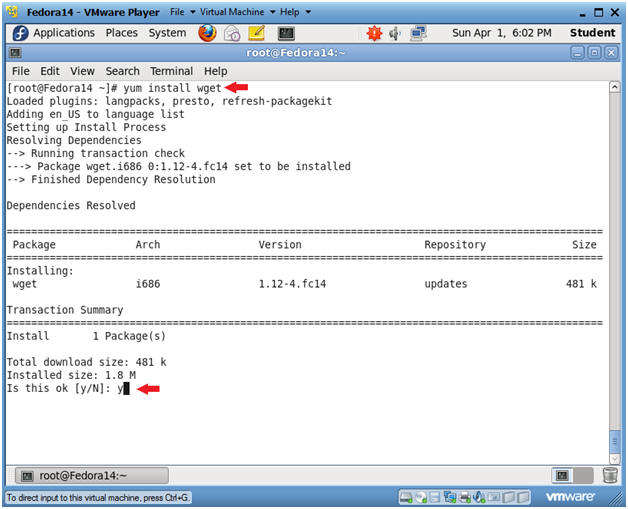Launch Firefox from the top panel
628x509 pixels.
tap(207, 33)
